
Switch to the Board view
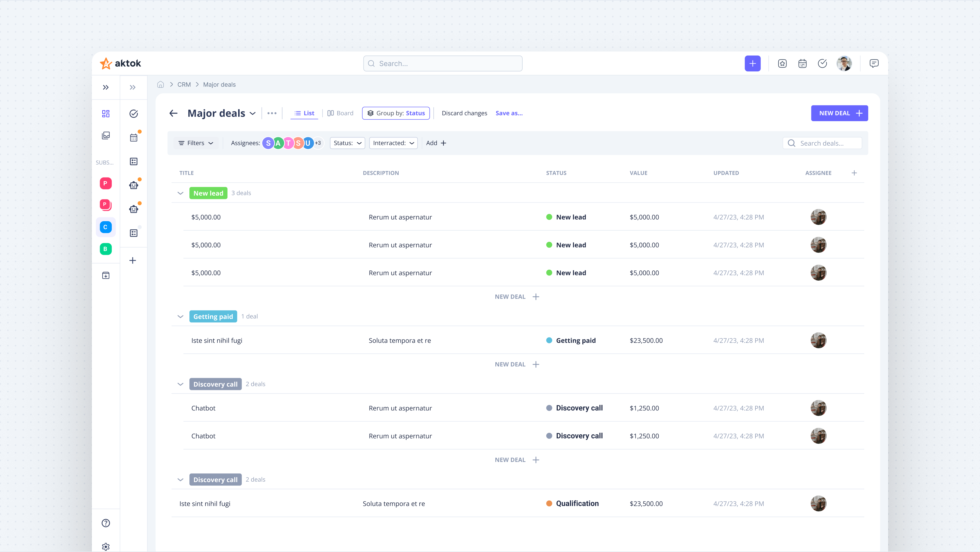(x=340, y=112)
